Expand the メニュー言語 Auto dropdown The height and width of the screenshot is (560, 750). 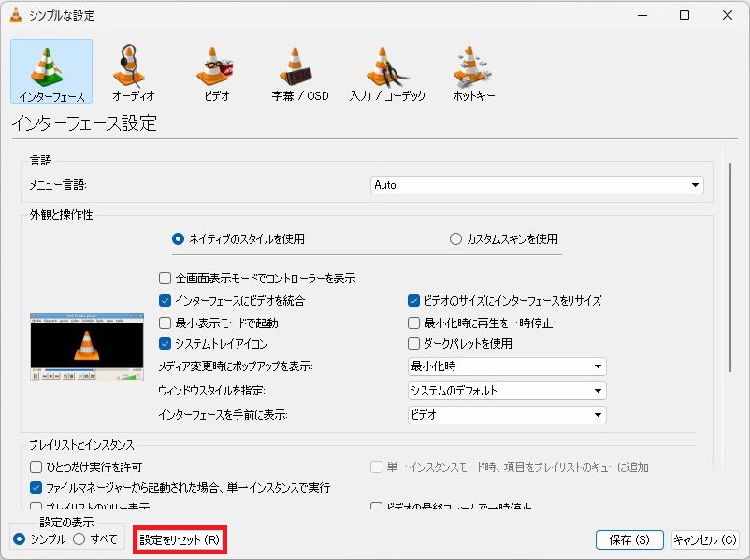click(x=537, y=185)
